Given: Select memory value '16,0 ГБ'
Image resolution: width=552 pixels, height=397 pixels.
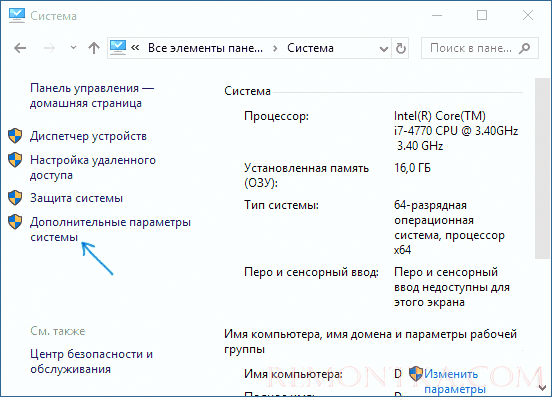Looking at the screenshot, I should point(412,168).
